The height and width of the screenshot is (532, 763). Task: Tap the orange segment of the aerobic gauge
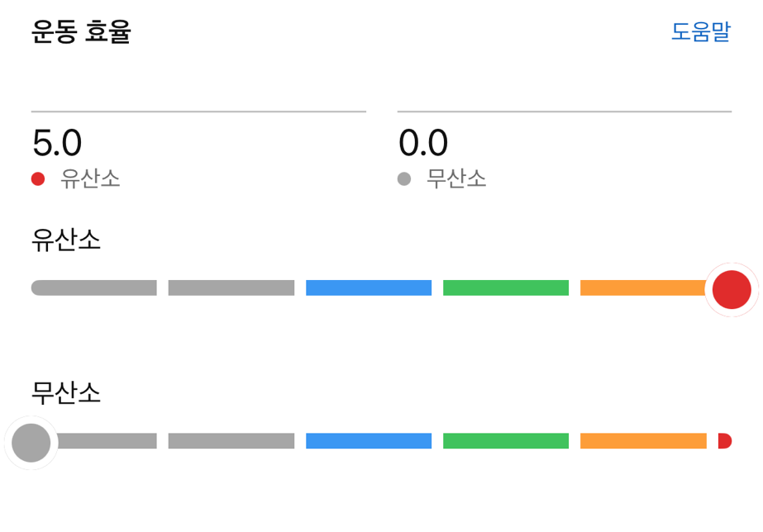[x=641, y=287]
